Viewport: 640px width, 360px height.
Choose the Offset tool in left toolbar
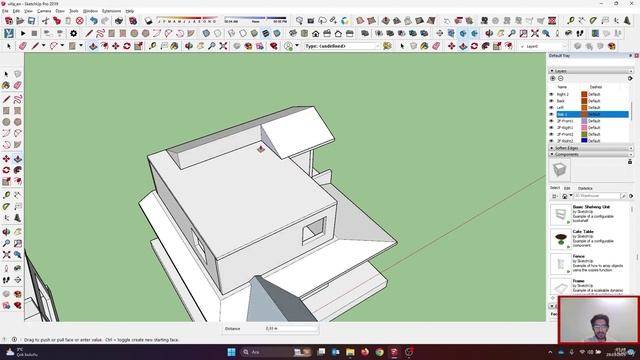[x=18, y=181]
